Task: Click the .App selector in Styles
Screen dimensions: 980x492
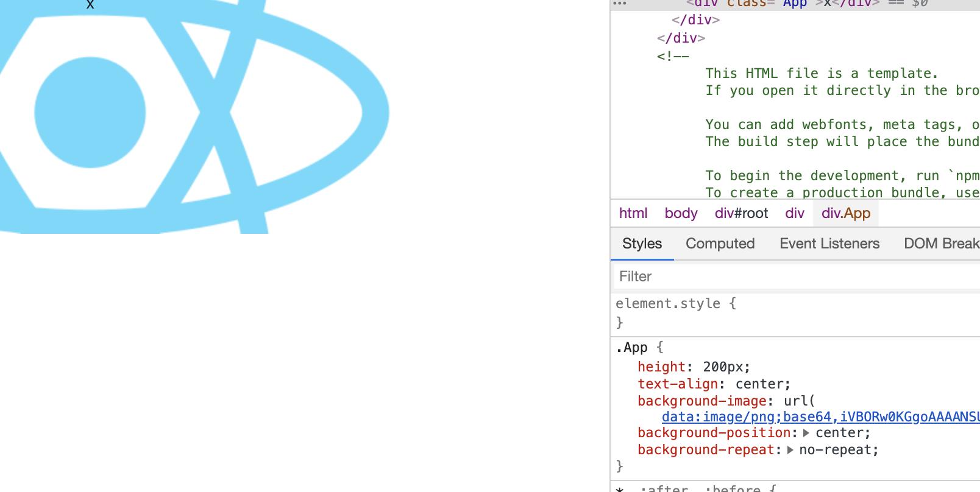Action: pyautogui.click(x=631, y=348)
